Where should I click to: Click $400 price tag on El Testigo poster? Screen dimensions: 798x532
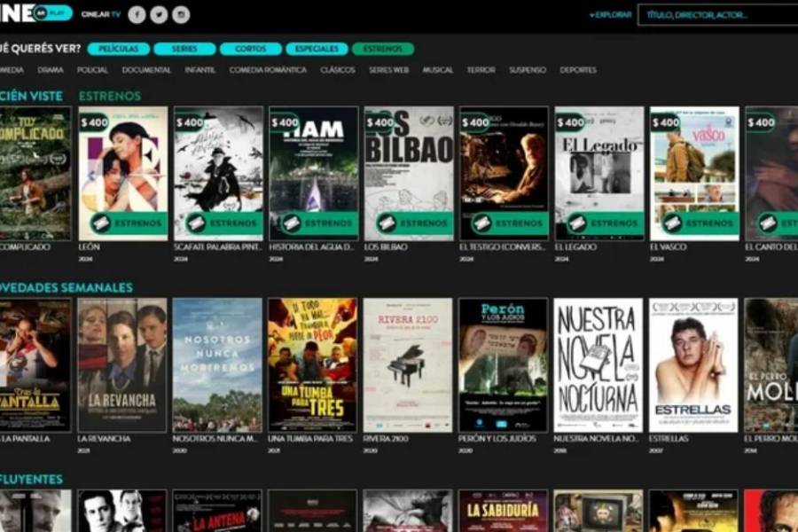(x=475, y=122)
